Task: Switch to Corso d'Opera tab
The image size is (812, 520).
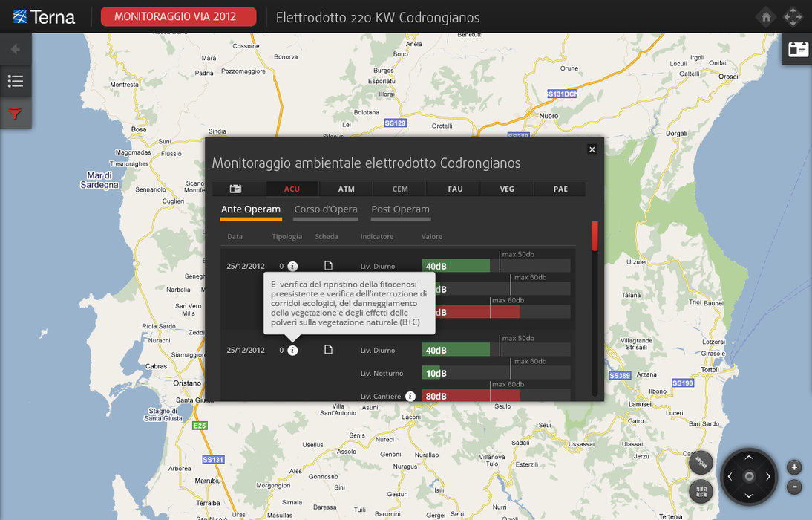Action: [x=326, y=209]
